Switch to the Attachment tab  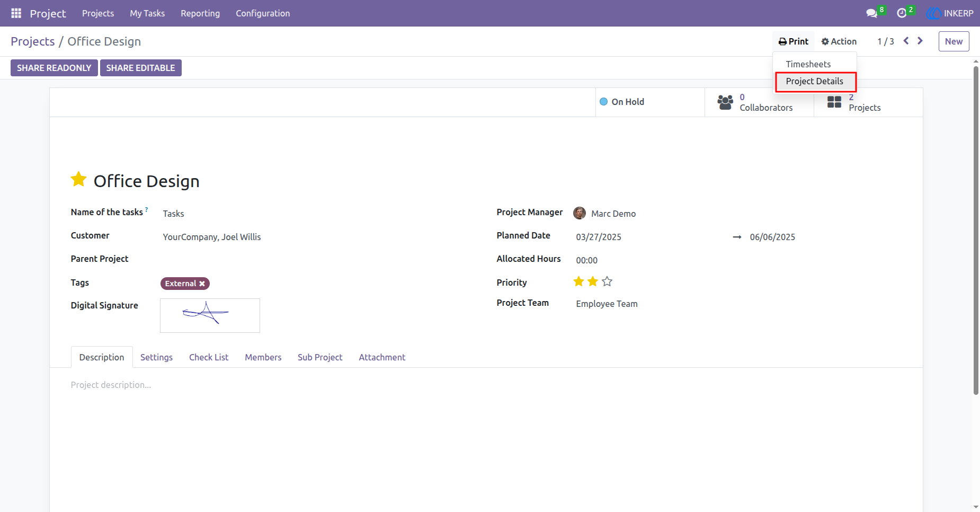click(382, 357)
